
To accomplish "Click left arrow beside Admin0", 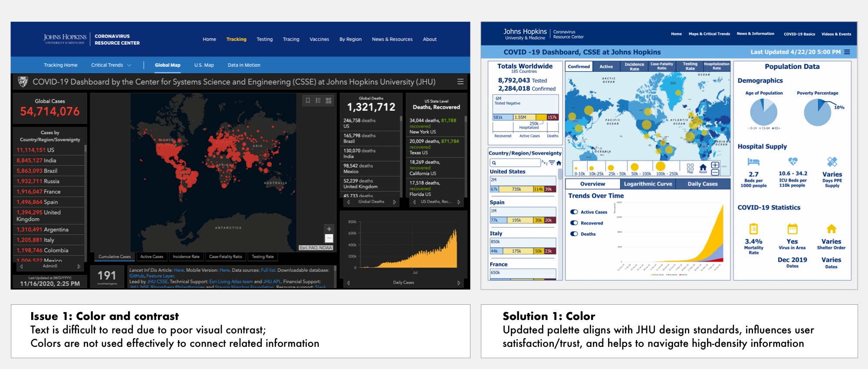I will point(21,267).
